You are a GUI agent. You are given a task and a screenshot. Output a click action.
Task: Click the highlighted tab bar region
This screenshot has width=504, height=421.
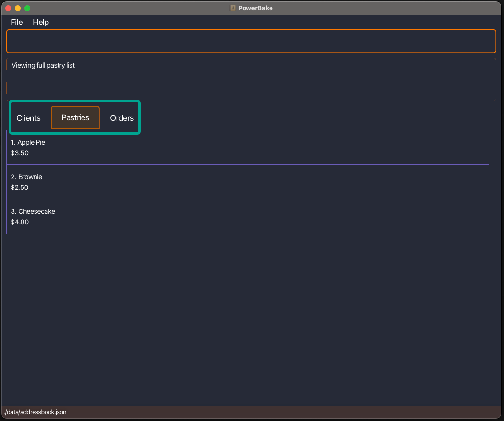[x=74, y=117]
